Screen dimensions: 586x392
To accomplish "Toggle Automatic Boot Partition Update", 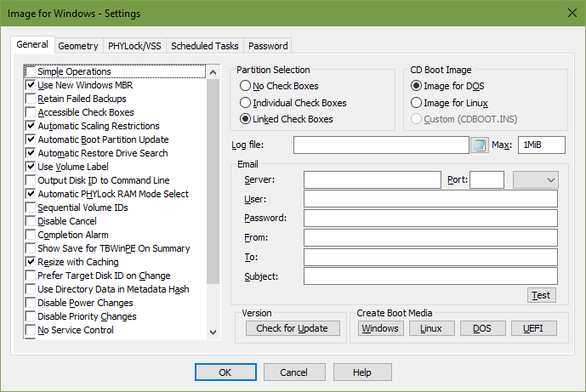I will 31,139.
